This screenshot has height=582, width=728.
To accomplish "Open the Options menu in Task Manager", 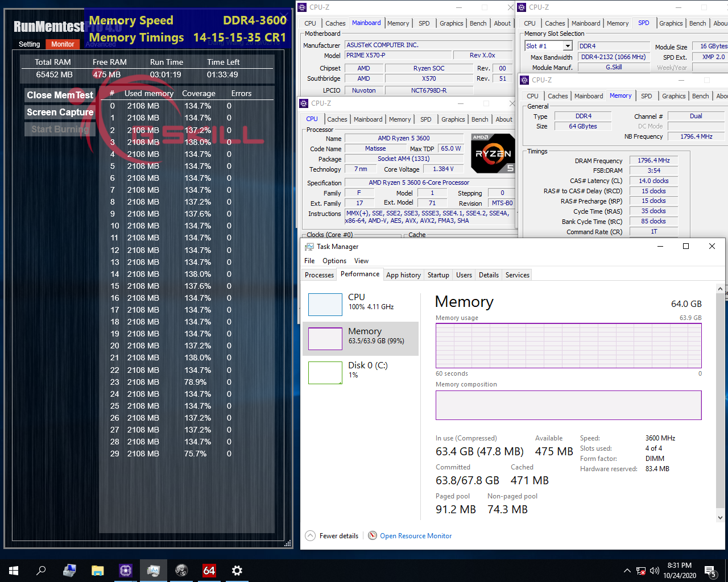I will [x=334, y=260].
